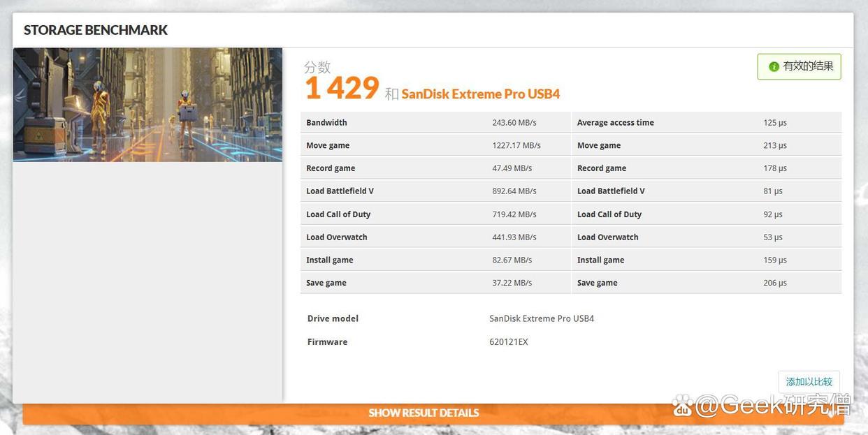Image resolution: width=868 pixels, height=435 pixels.
Task: Select Load Call of Duty 719.42 MB/s
Action: (x=514, y=214)
